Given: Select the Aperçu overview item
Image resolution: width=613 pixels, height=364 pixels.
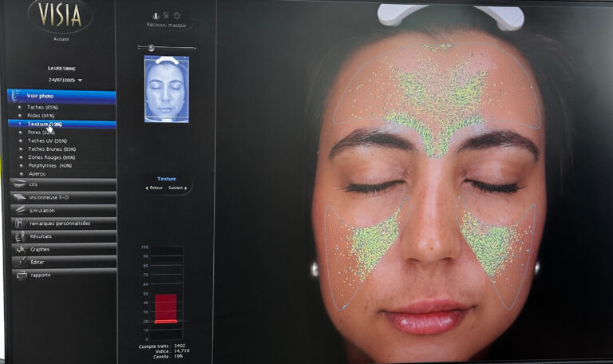Looking at the screenshot, I should [38, 173].
